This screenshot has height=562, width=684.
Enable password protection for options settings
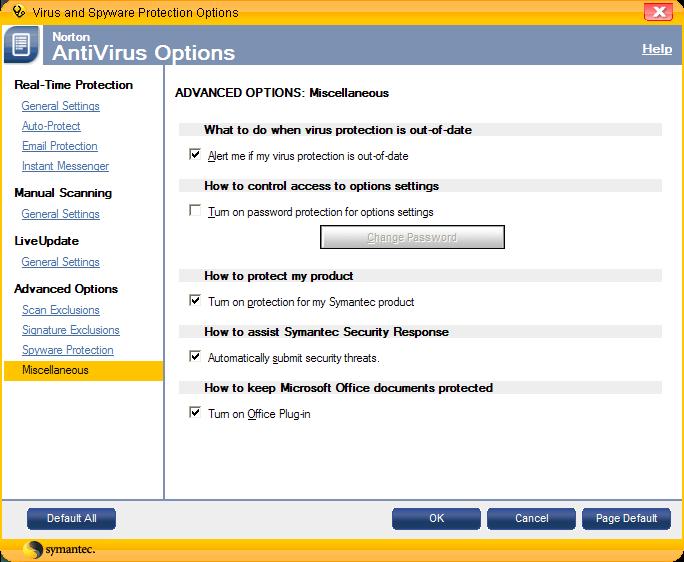195,210
